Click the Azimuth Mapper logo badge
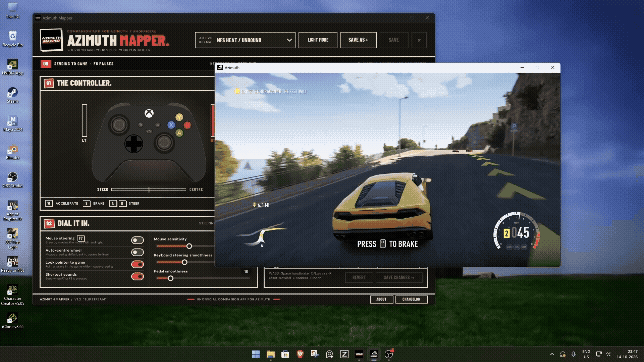This screenshot has width=644, height=362. 51,40
